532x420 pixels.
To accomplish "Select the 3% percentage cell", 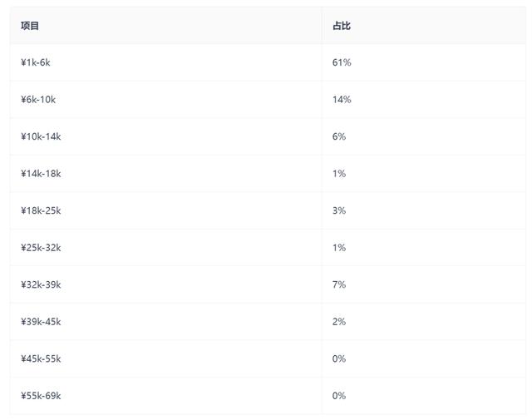I will 338,210.
